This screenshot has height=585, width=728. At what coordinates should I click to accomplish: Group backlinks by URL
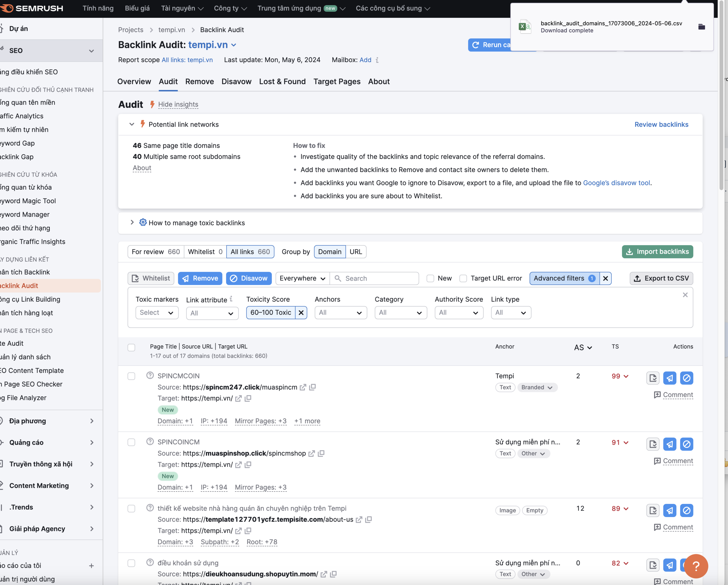[356, 252]
